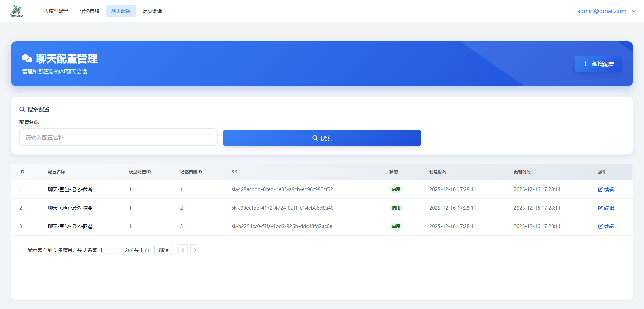Click the 更新时间 column header
The height and width of the screenshot is (309, 644).
(522, 172)
